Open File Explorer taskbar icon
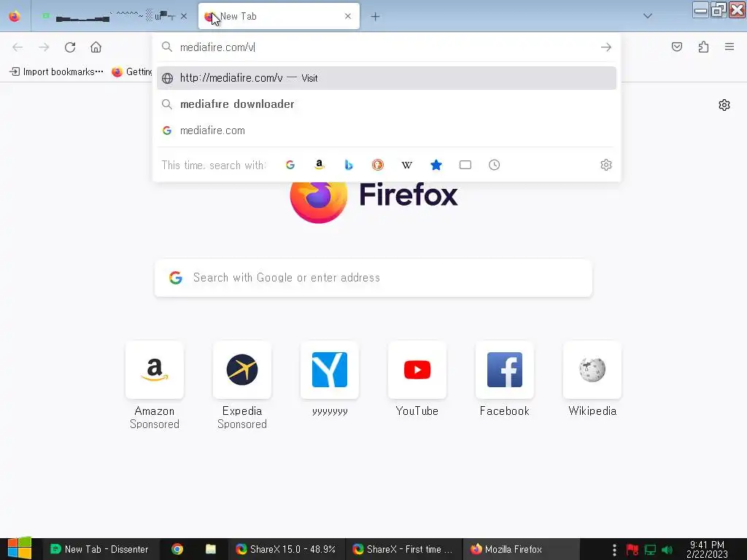 tap(211, 549)
